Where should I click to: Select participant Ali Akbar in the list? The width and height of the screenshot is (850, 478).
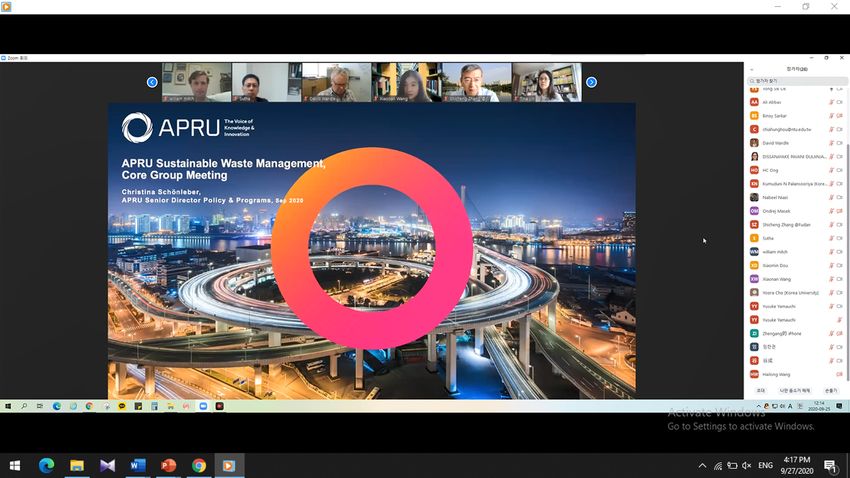[796, 102]
